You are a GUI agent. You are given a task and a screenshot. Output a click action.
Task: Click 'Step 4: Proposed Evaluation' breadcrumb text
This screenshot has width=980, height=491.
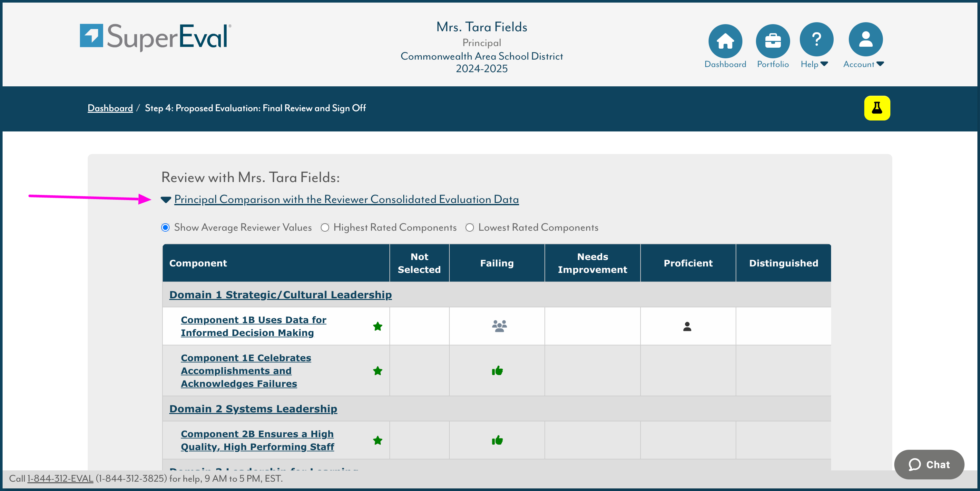[x=255, y=108]
